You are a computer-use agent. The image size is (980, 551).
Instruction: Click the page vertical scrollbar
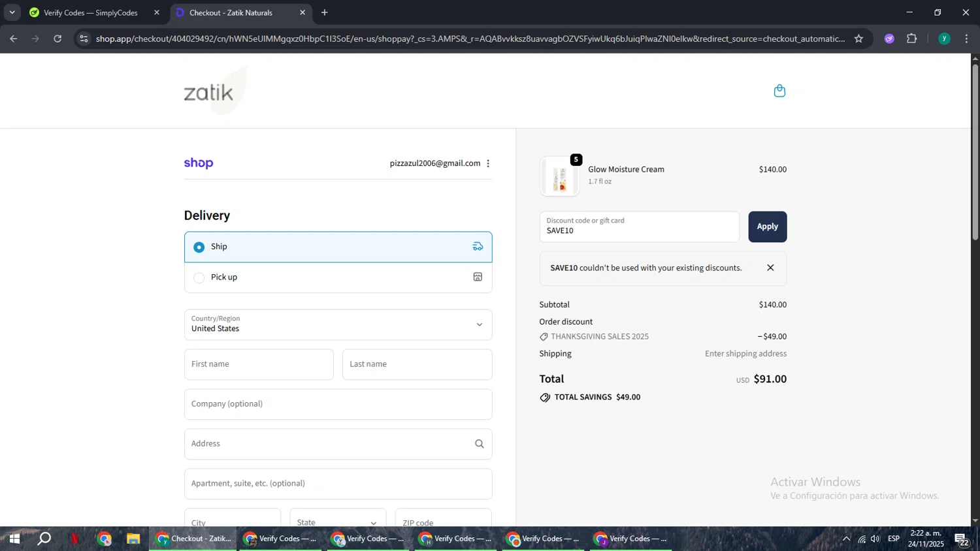click(x=975, y=151)
